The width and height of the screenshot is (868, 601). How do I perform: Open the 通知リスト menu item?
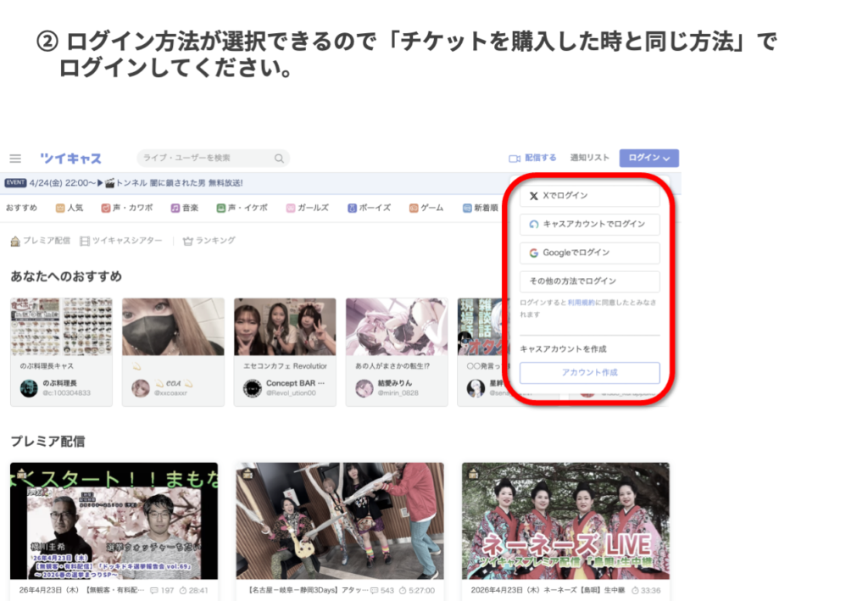(x=589, y=159)
